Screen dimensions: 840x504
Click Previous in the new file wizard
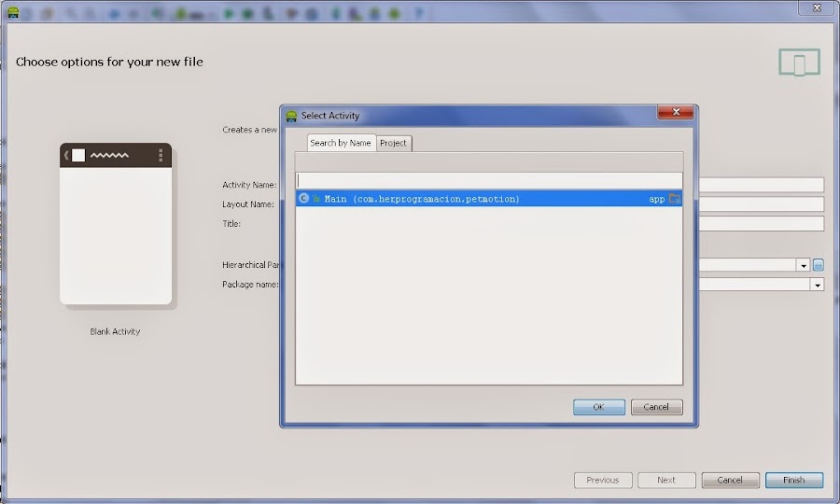coord(603,480)
